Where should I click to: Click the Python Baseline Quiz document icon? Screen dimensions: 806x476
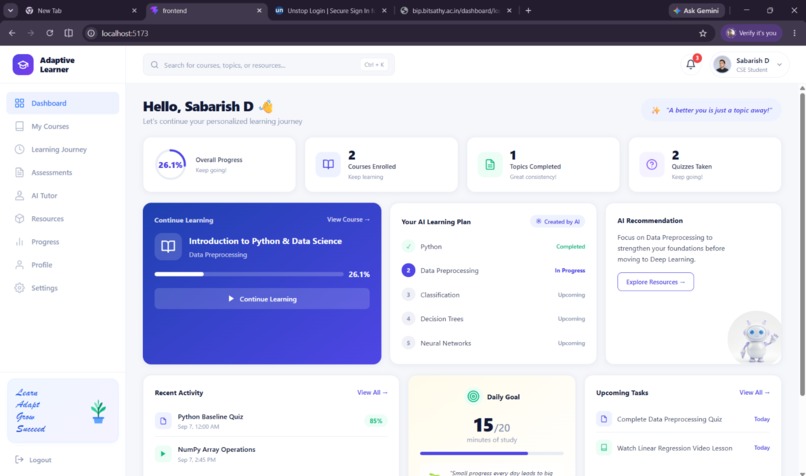[x=163, y=421]
